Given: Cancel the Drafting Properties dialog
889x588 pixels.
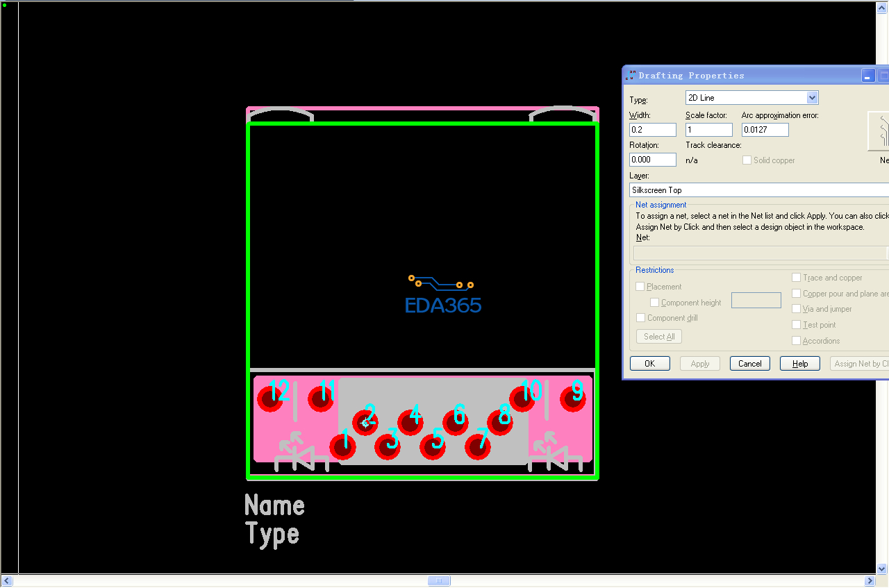Looking at the screenshot, I should [750, 364].
